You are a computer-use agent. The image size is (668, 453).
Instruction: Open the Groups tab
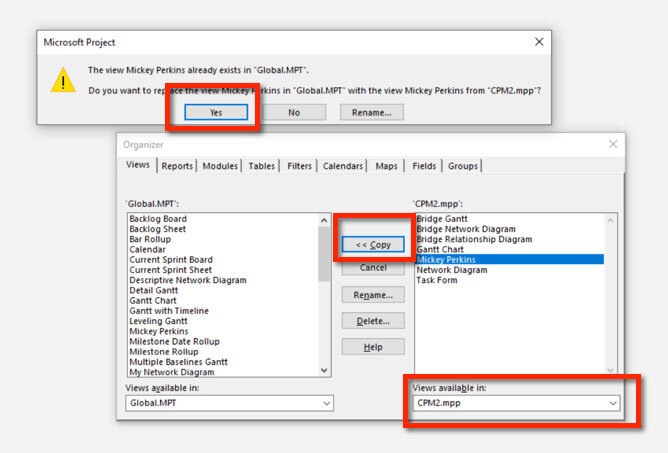[463, 166]
